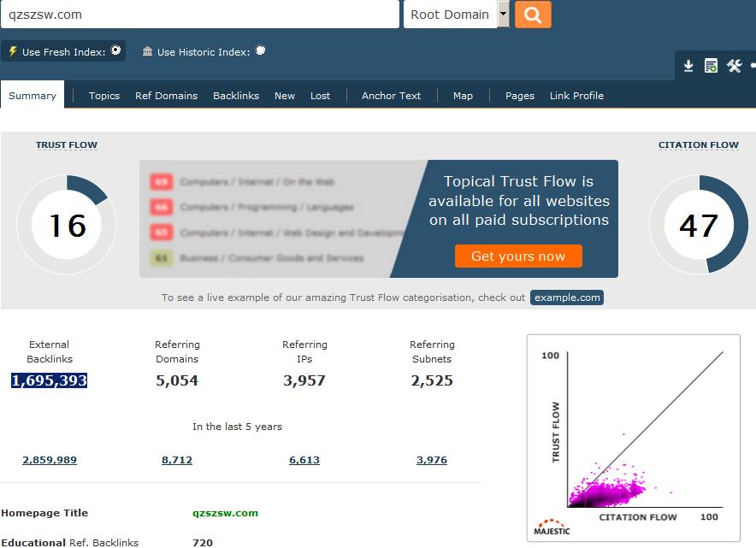Open the 6,613 referring IPs link

[304, 460]
